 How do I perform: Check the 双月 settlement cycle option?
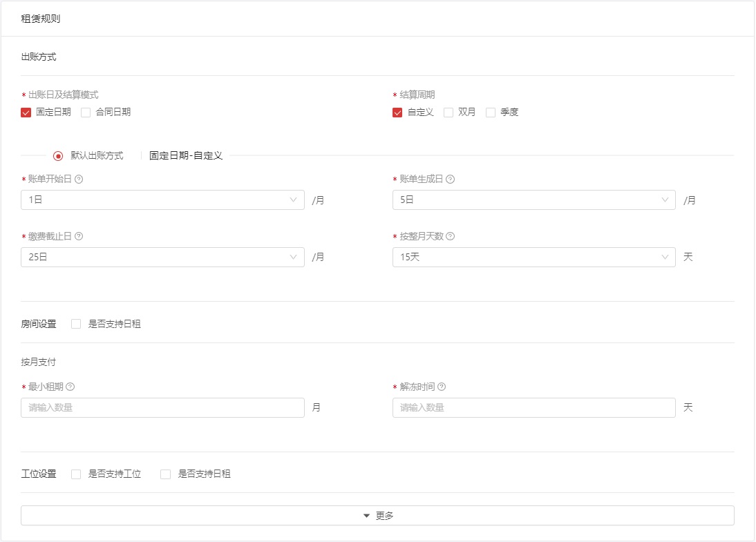pos(448,113)
